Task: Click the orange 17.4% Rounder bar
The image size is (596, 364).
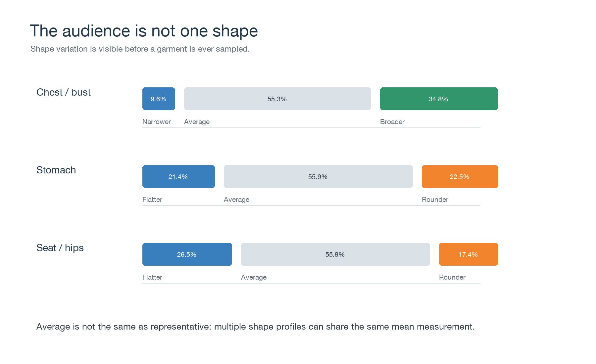Action: (469, 254)
